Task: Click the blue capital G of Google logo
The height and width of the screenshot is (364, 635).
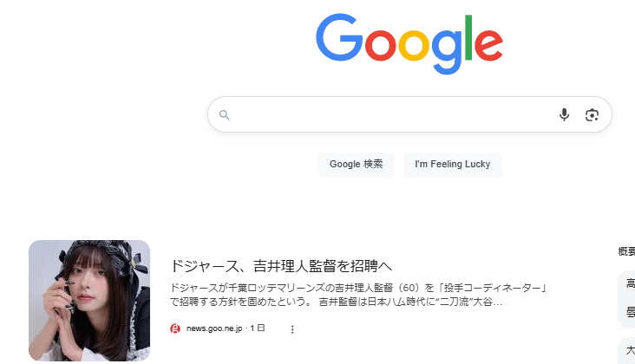Action: [x=339, y=37]
